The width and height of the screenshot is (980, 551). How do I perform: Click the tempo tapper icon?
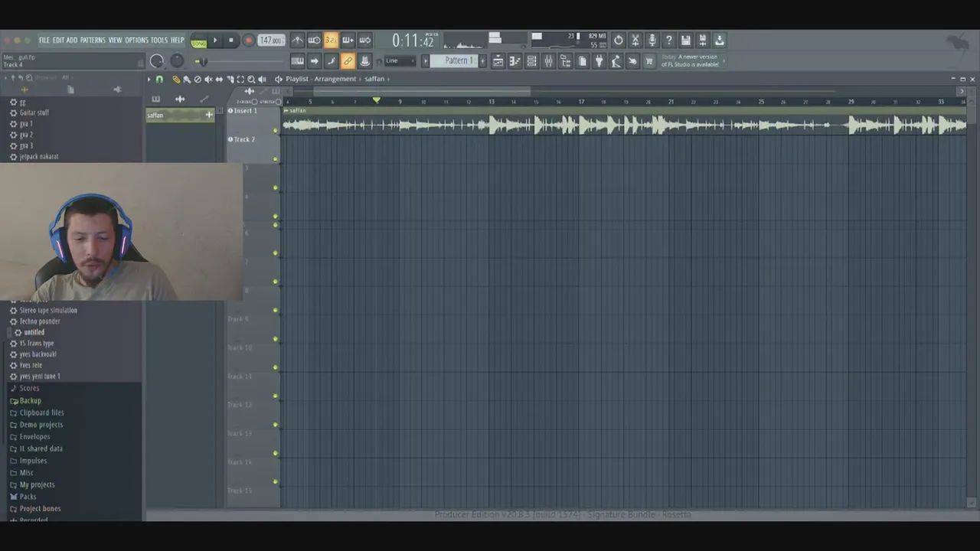(616, 61)
